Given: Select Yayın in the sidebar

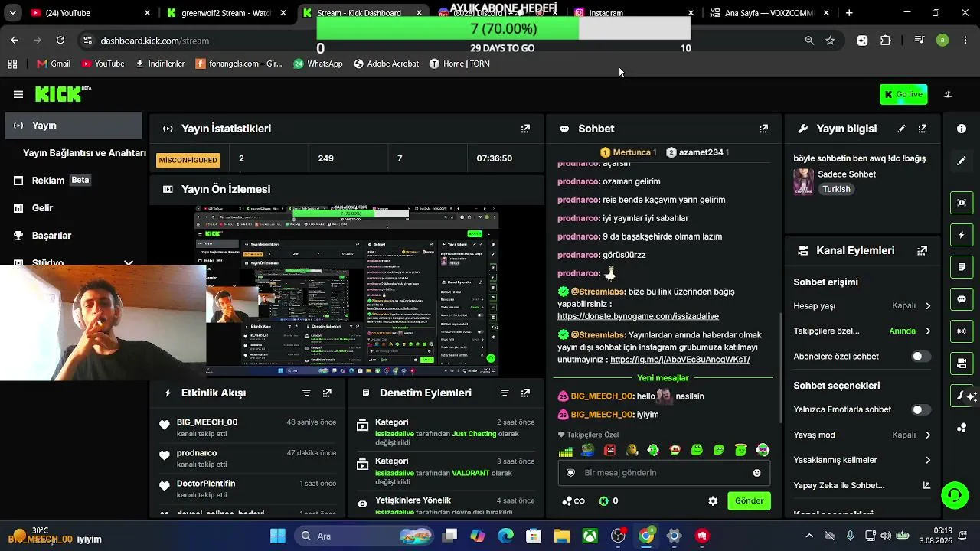Looking at the screenshot, I should point(73,126).
